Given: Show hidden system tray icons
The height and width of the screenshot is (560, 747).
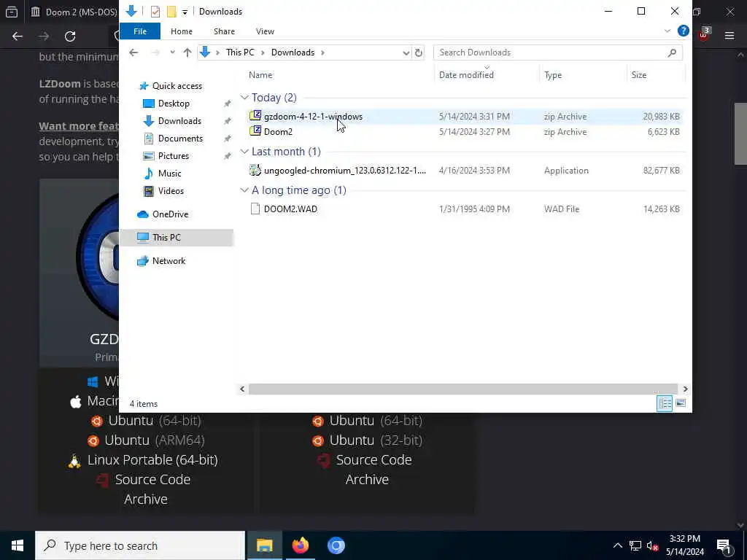Looking at the screenshot, I should click(617, 545).
